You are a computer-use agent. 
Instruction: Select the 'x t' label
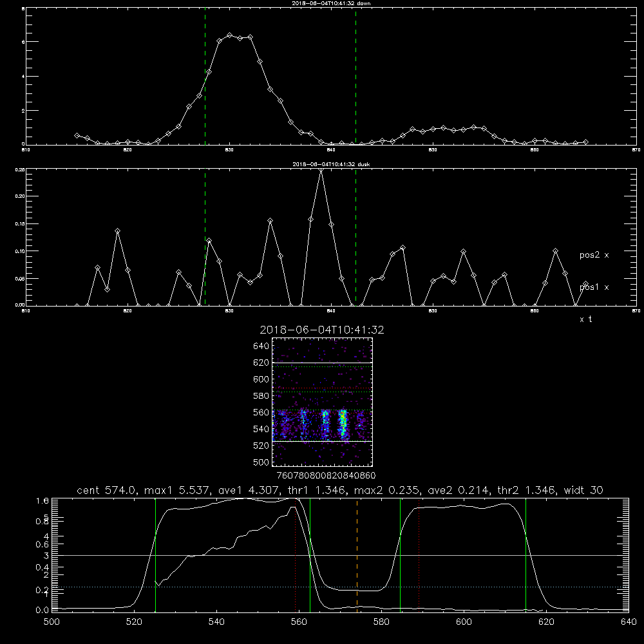pos(585,319)
